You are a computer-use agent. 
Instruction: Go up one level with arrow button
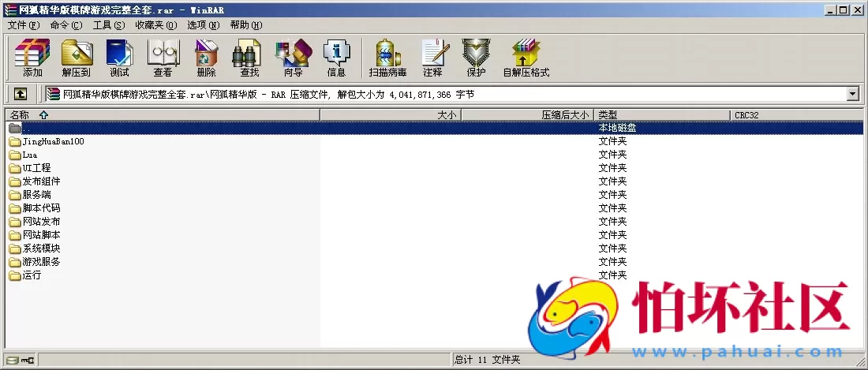pyautogui.click(x=20, y=95)
